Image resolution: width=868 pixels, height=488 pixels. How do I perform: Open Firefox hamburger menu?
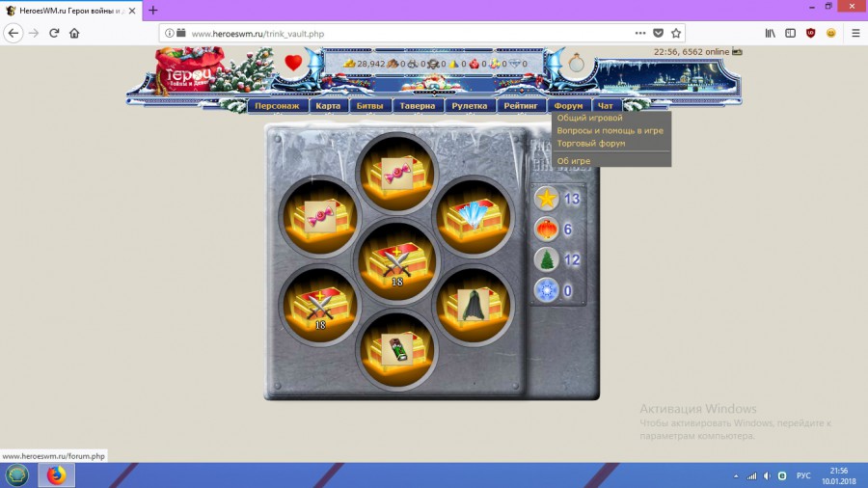click(x=855, y=33)
